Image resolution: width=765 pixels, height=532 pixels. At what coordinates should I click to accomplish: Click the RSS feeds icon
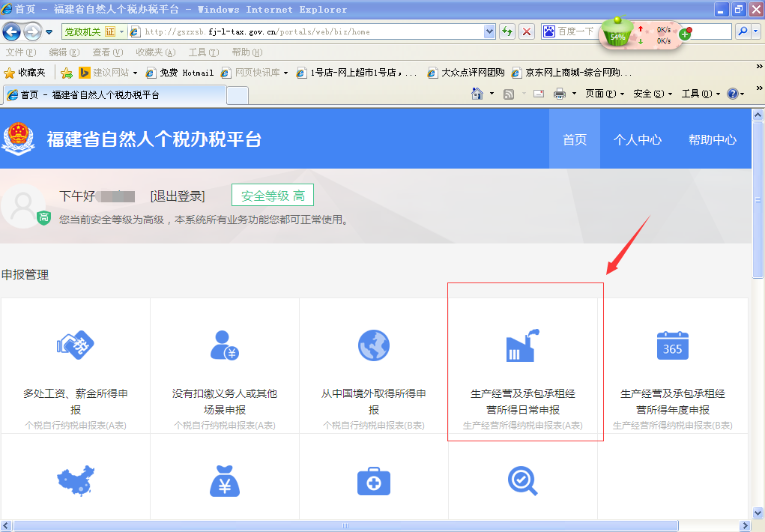[508, 94]
